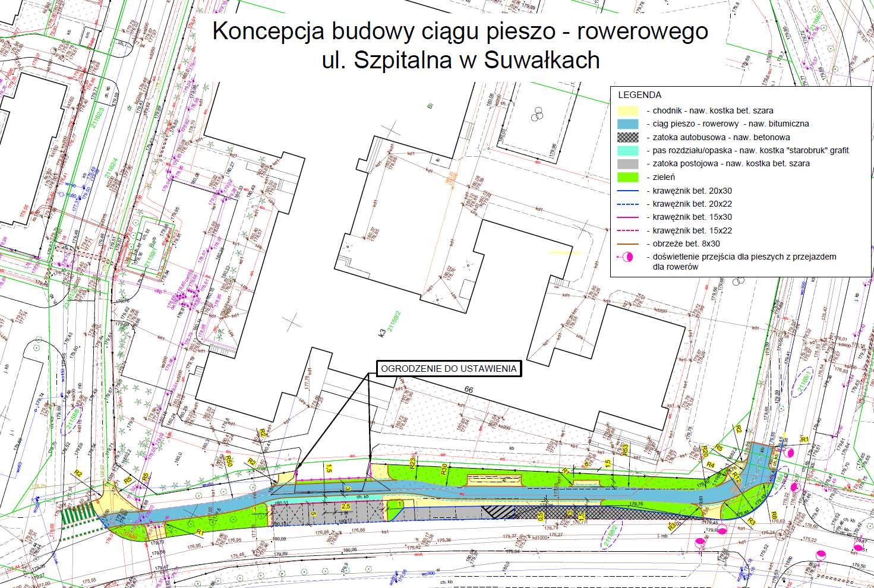Click the diagonal-hatched black area in bay
This screenshot has width=874, height=588.
[x=498, y=511]
